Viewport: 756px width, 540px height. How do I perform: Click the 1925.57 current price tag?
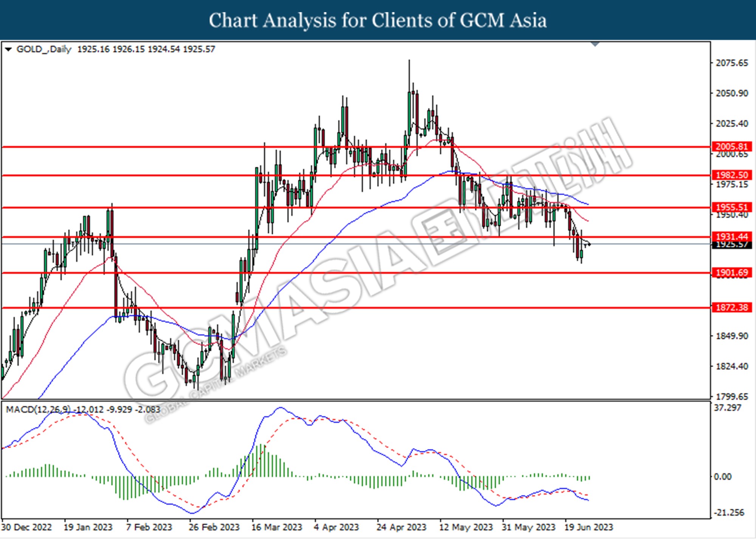[x=732, y=245]
